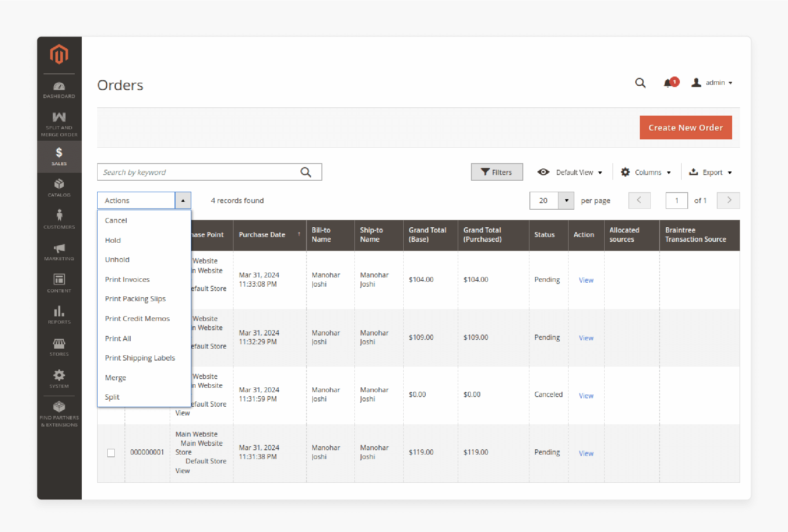
Task: Open the System sidebar menu
Action: click(x=59, y=379)
